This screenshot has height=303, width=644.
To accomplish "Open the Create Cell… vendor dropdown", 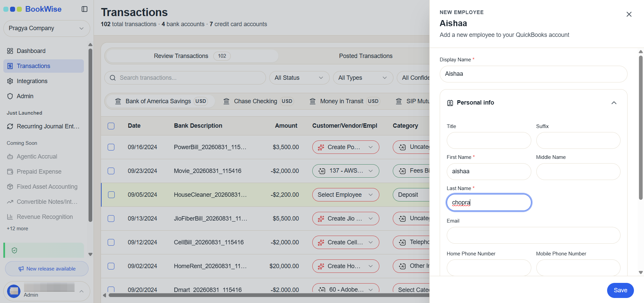I will click(345, 242).
